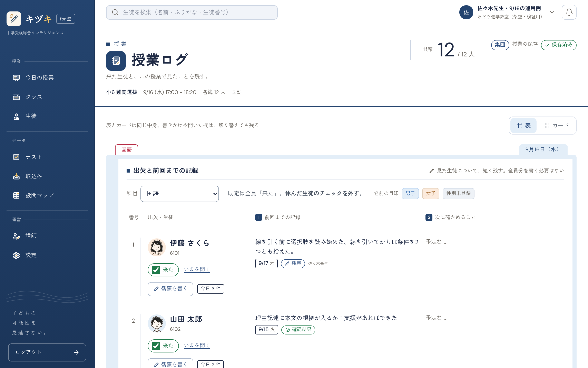
Task: Click the 集団 badge
Action: (500, 45)
